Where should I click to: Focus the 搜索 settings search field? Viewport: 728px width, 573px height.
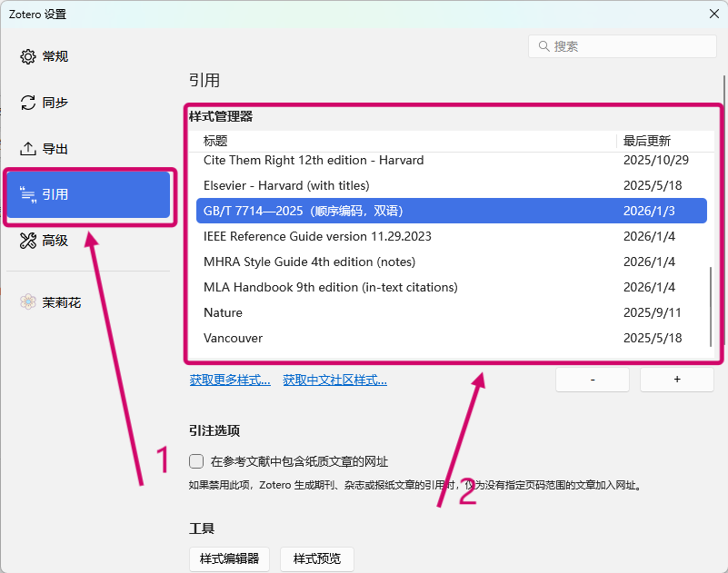(x=623, y=46)
